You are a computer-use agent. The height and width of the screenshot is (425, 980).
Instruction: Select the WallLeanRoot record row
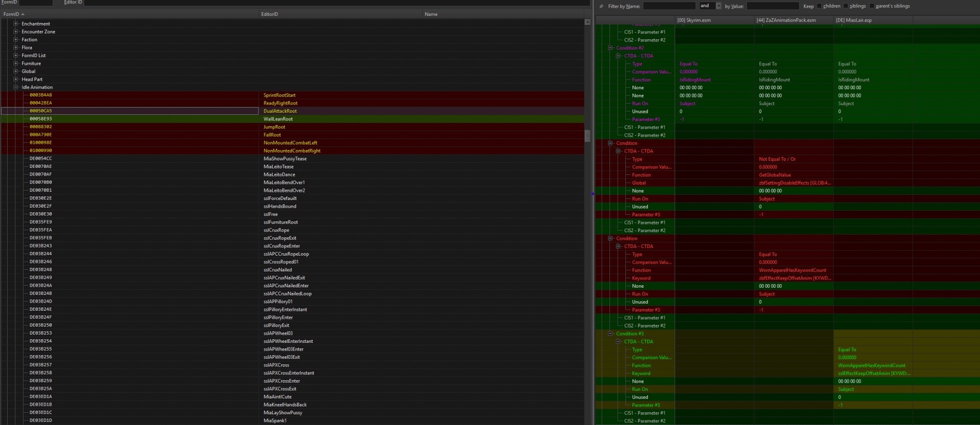(x=292, y=119)
